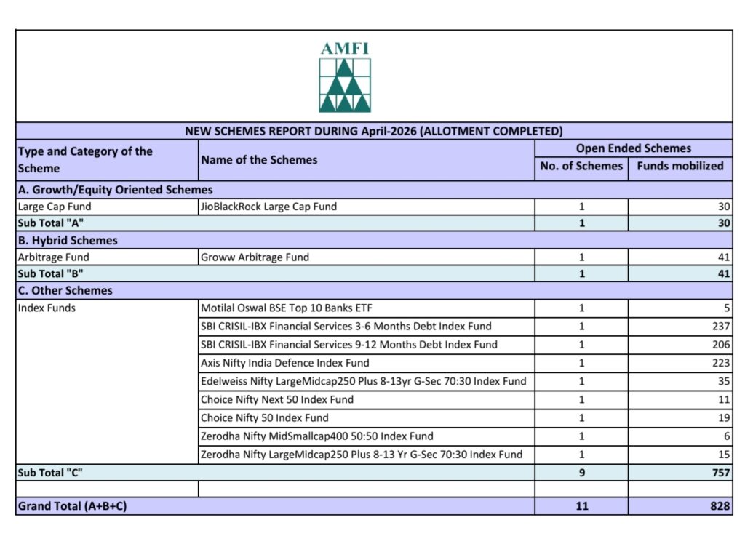
Task: Click the 'Sub Total "A"' label
Action: point(50,223)
